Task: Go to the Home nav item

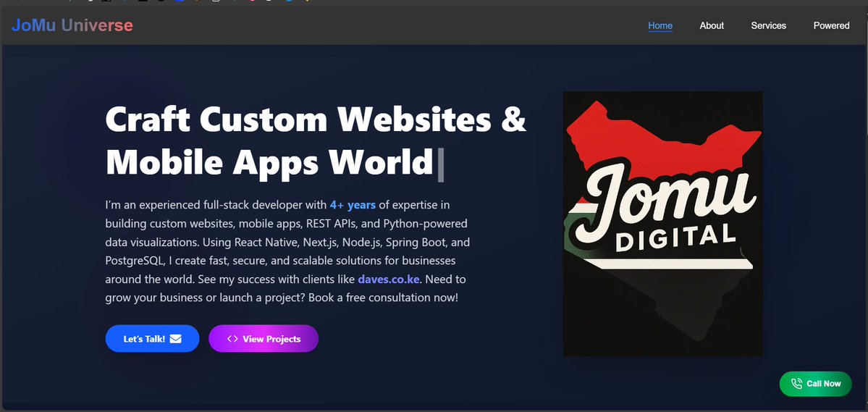Action: click(660, 25)
